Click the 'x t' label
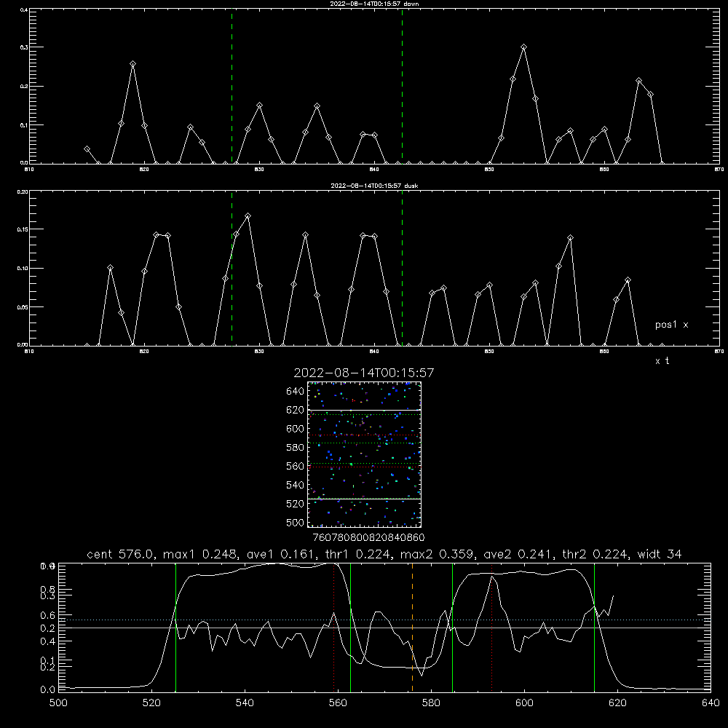The width and height of the screenshot is (728, 728). pyautogui.click(x=662, y=361)
